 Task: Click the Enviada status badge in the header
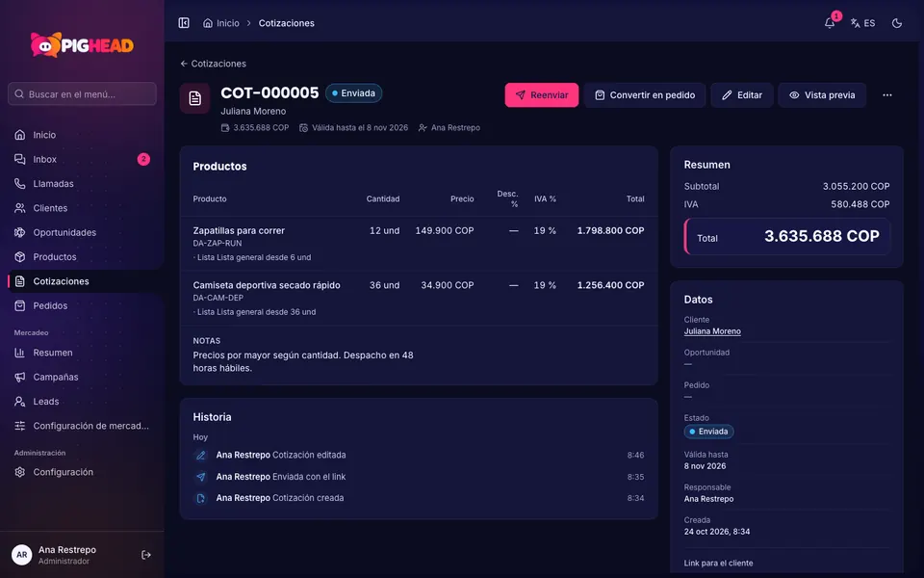point(353,93)
